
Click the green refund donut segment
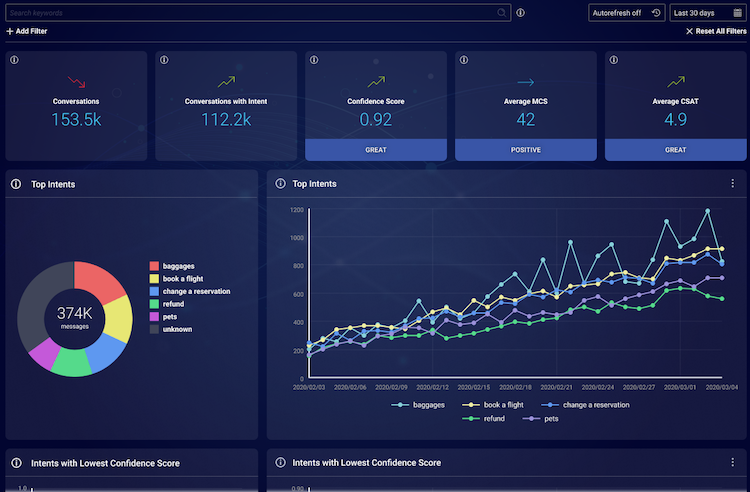point(71,362)
